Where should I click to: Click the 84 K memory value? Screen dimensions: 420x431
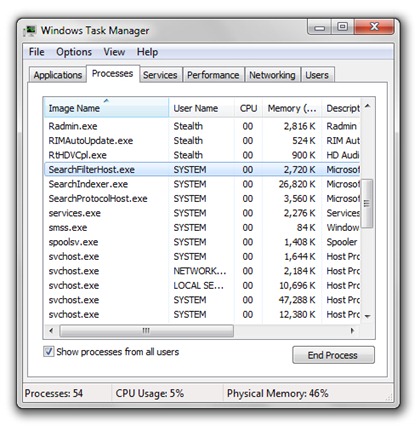(306, 228)
